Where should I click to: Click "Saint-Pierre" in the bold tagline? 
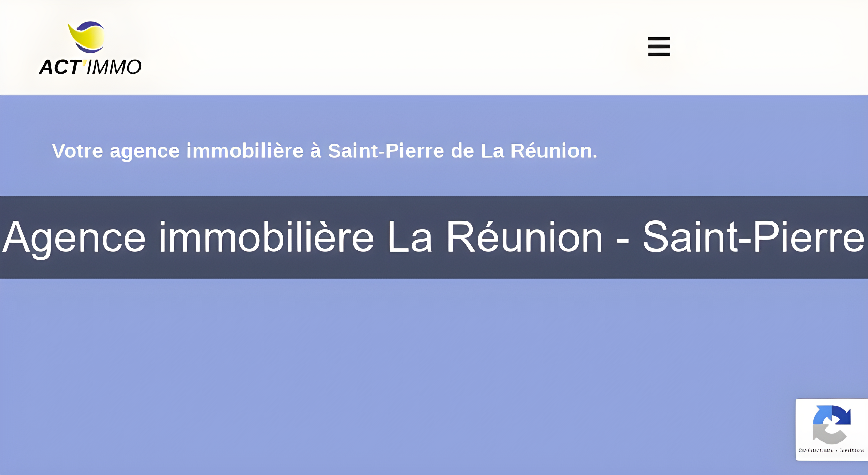386,151
